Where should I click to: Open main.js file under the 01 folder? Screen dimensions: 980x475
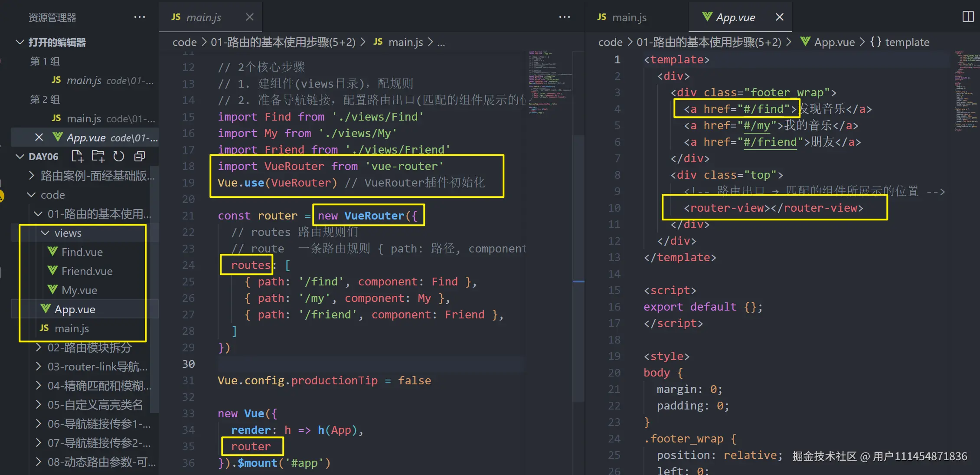72,328
